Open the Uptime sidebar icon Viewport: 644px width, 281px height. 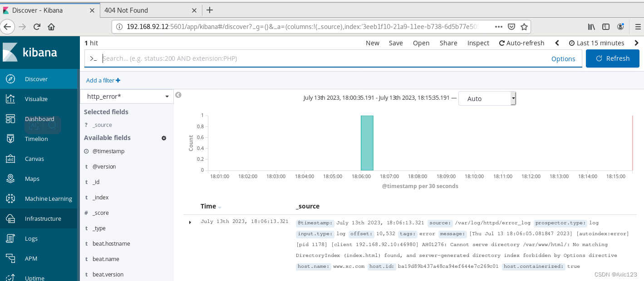coord(10,277)
